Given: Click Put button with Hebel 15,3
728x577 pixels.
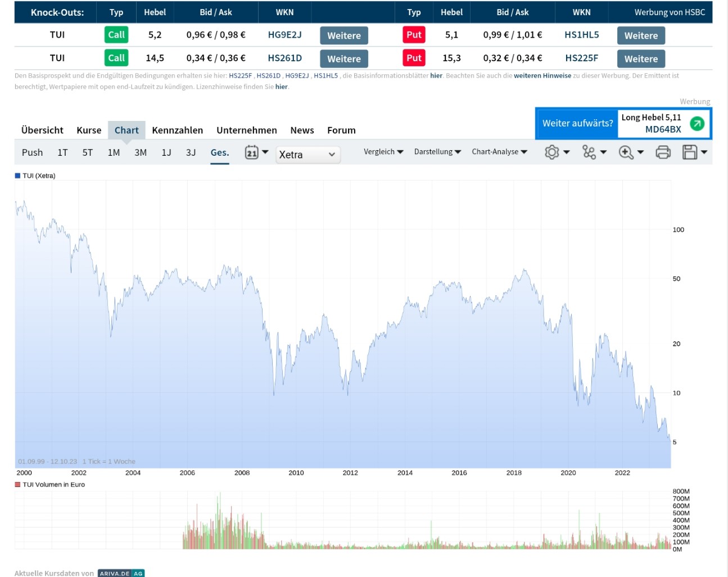Looking at the screenshot, I should 414,58.
